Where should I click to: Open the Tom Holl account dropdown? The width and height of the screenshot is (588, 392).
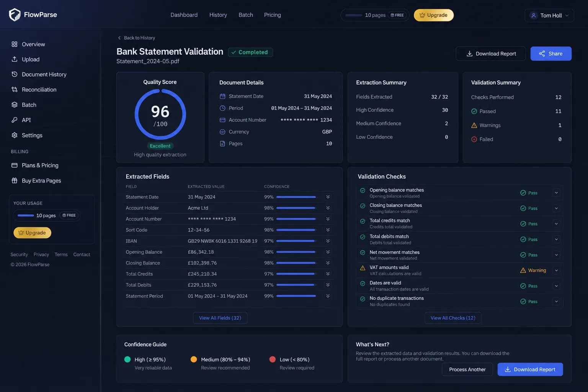(549, 15)
